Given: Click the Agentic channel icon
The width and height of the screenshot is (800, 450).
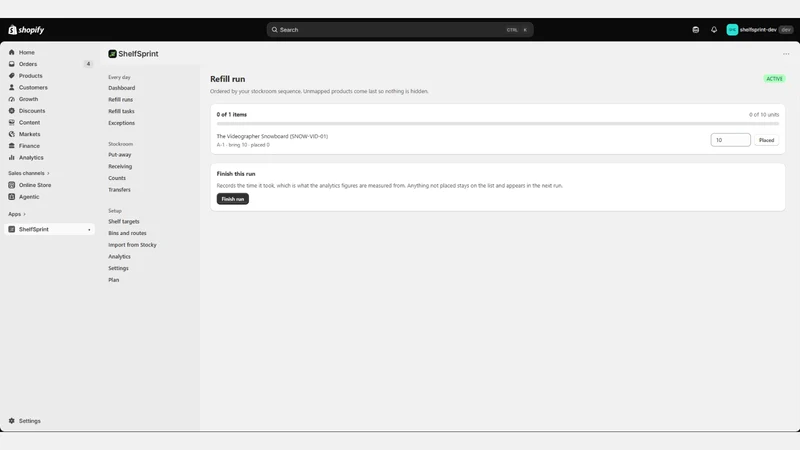Looking at the screenshot, I should (x=12, y=196).
